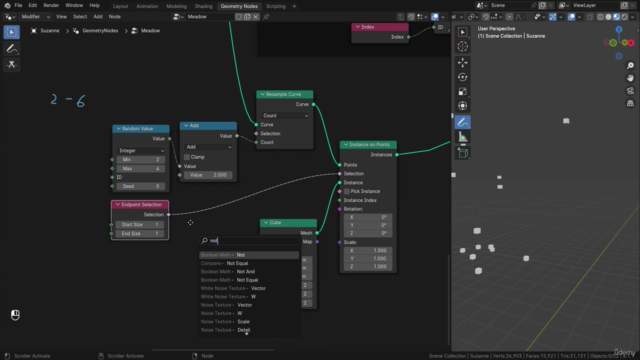
Task: Choose Compare Not Equal search result
Action: click(249, 263)
